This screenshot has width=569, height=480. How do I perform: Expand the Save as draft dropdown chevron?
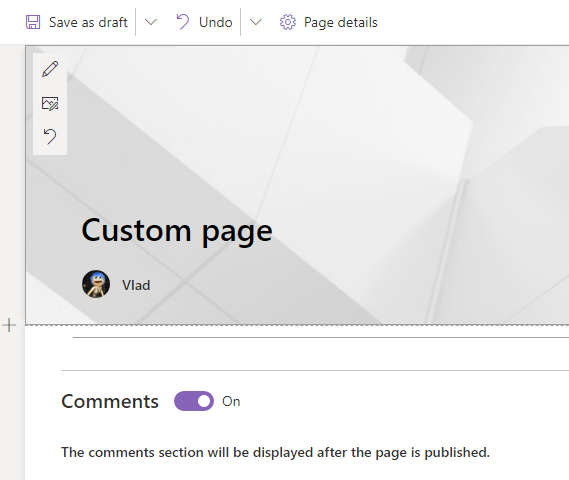[x=151, y=22]
